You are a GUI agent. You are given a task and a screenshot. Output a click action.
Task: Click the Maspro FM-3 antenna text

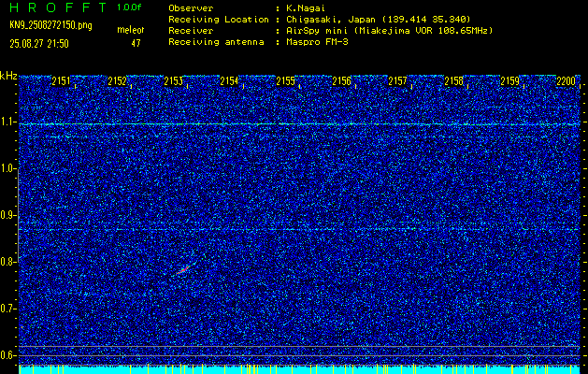317,42
